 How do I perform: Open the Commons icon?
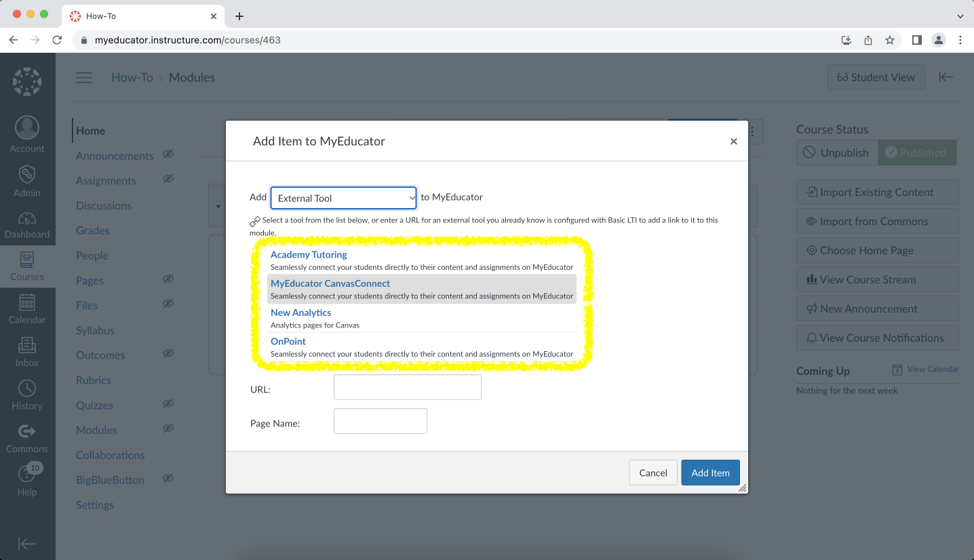click(27, 431)
